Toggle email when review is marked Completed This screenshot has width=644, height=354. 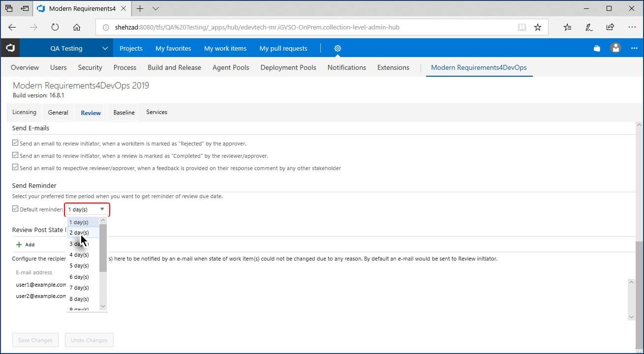(16, 155)
